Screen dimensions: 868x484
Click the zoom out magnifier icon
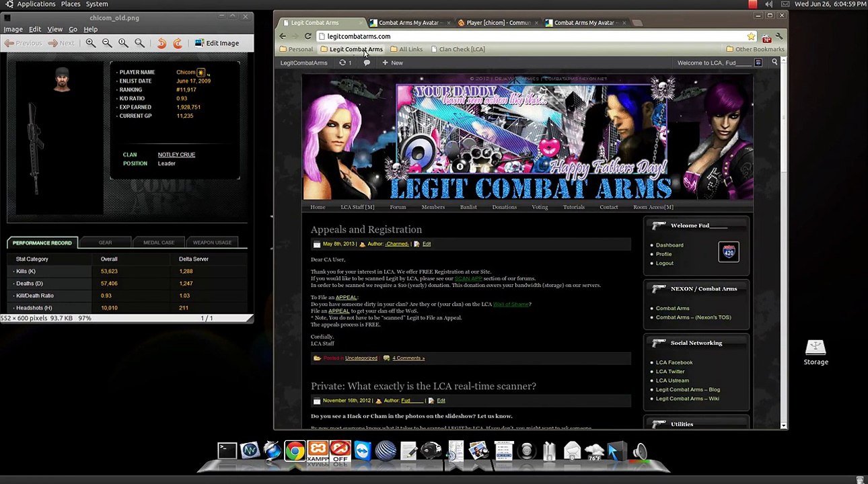coord(107,43)
